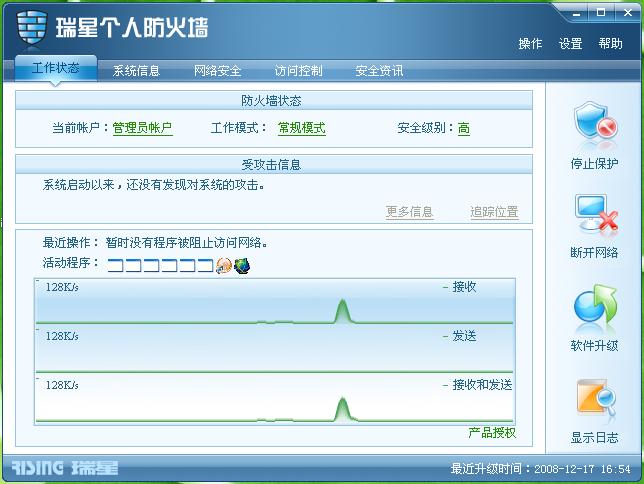Image resolution: width=644 pixels, height=484 pixels.
Task: Click the 断开网络 monitor icon
Action: (x=596, y=213)
